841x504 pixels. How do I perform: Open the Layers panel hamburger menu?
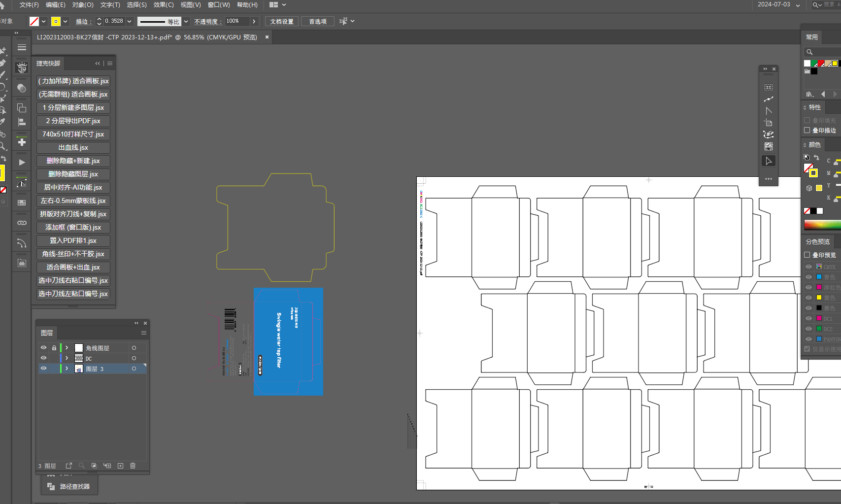click(x=144, y=333)
